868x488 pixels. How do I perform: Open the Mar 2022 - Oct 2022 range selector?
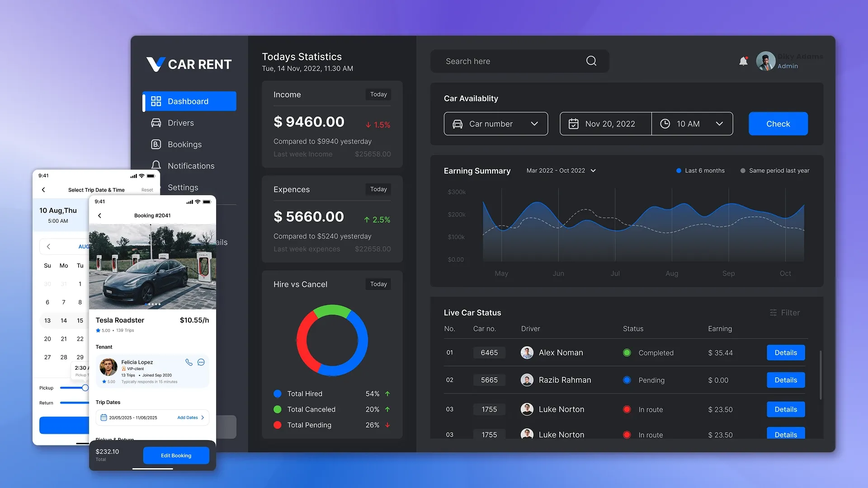click(x=561, y=171)
